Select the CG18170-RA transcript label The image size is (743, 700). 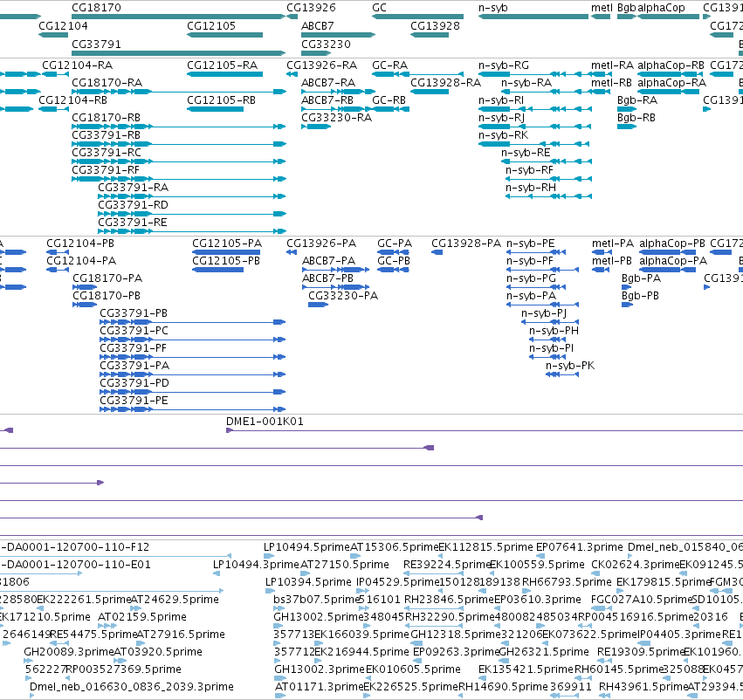[107, 82]
